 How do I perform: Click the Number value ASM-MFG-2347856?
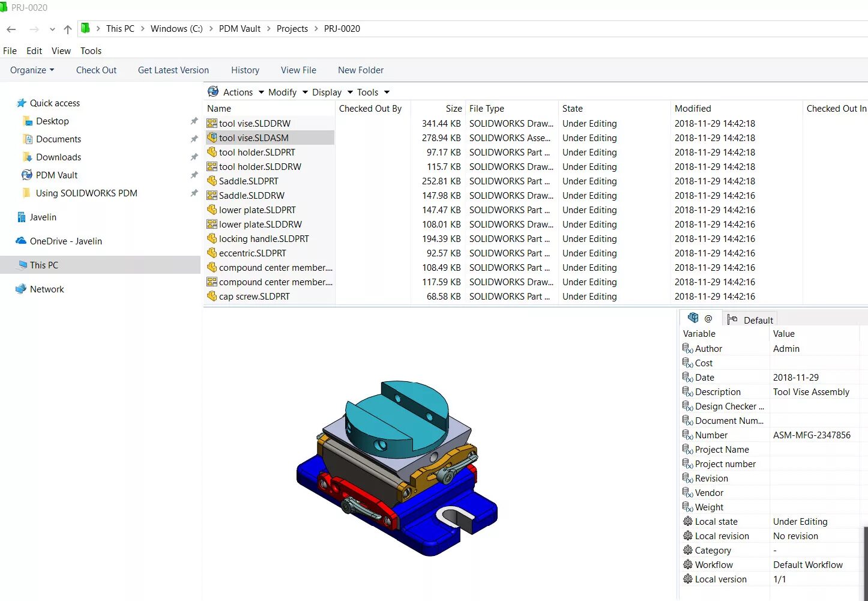[x=812, y=435]
